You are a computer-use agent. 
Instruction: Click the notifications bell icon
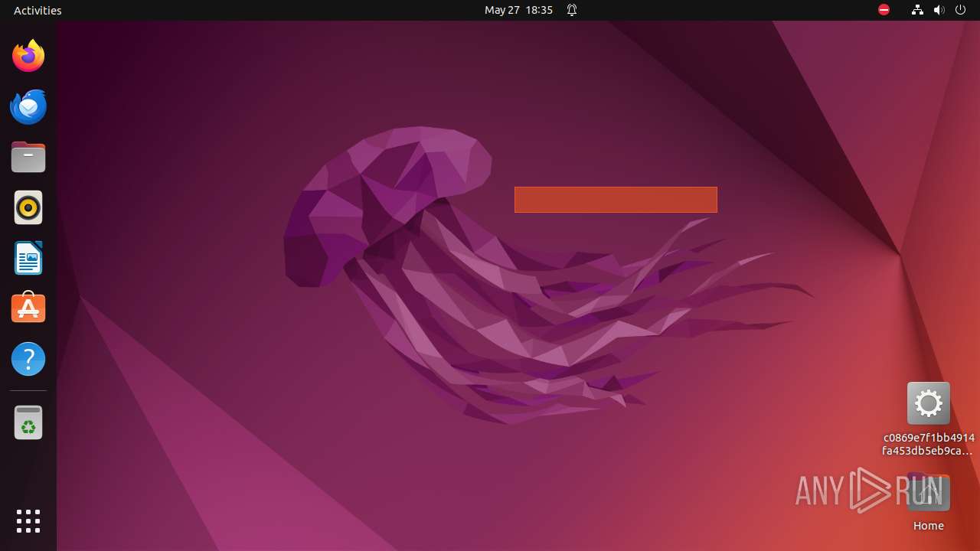point(572,10)
